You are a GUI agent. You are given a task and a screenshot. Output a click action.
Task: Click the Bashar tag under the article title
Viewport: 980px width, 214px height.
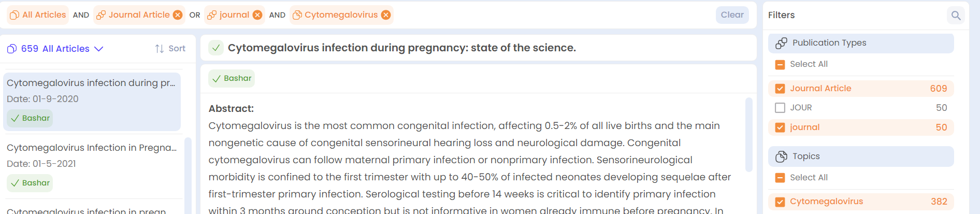point(232,78)
